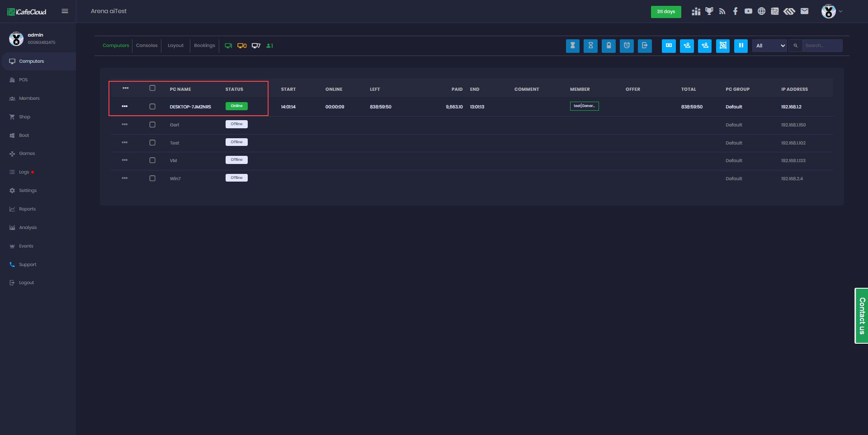The width and height of the screenshot is (868, 435).
Task: Click the YouTube icon in the header
Action: [748, 11]
